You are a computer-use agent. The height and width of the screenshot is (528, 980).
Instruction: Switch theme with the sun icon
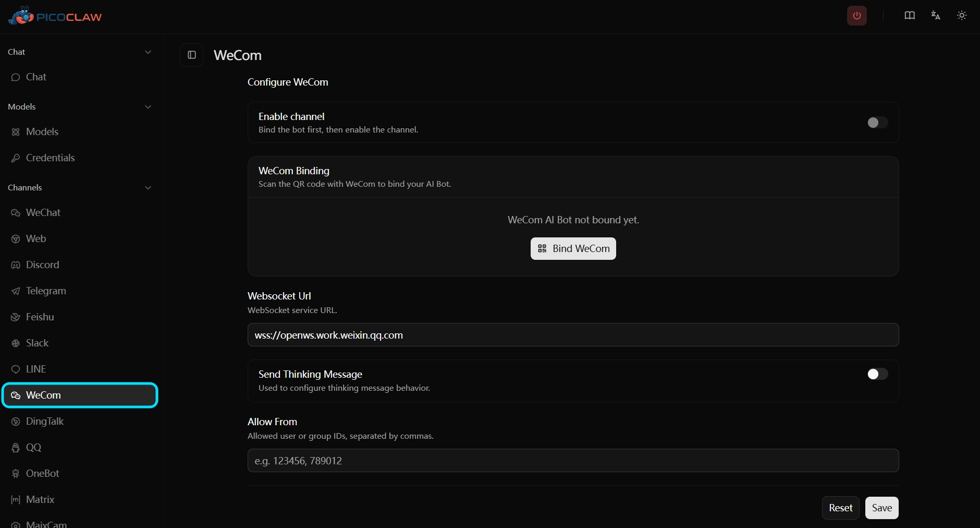tap(962, 16)
